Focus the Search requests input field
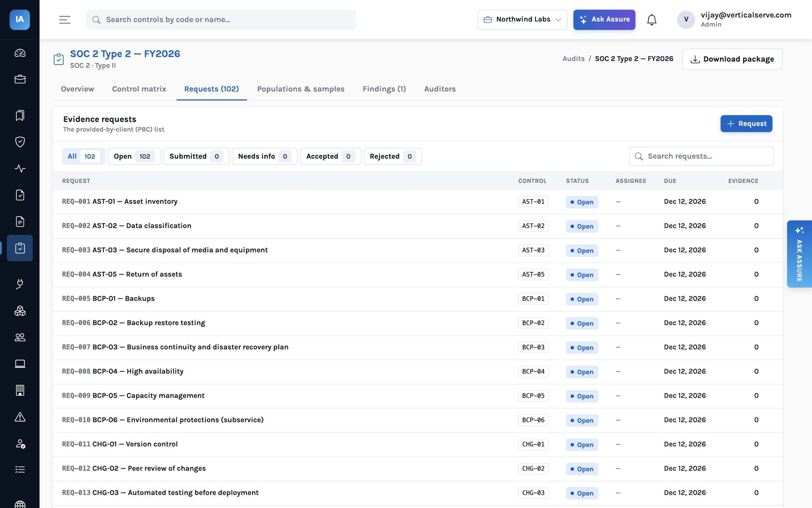 click(x=701, y=156)
